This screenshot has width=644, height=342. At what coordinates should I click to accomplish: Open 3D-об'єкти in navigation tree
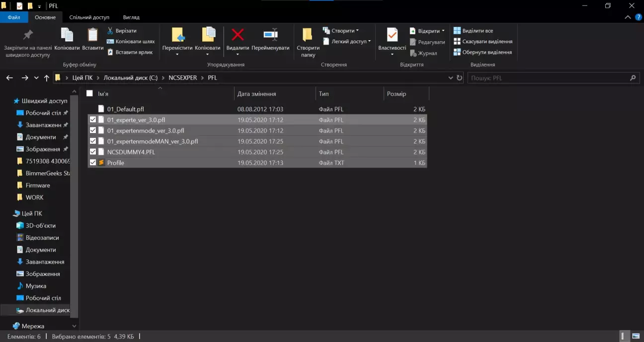tap(40, 225)
